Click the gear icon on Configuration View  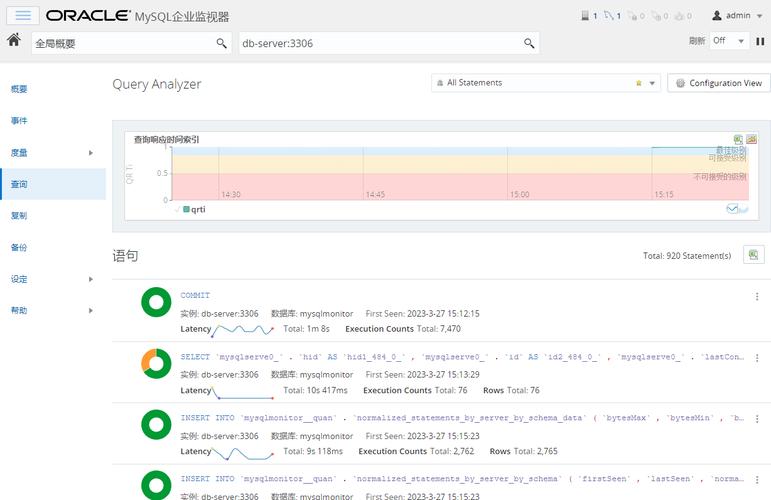(x=680, y=83)
